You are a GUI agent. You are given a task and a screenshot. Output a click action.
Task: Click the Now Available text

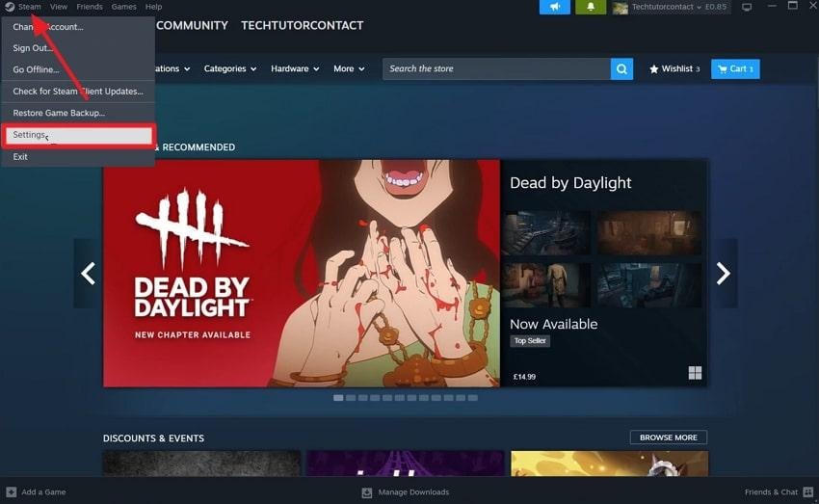tap(554, 325)
